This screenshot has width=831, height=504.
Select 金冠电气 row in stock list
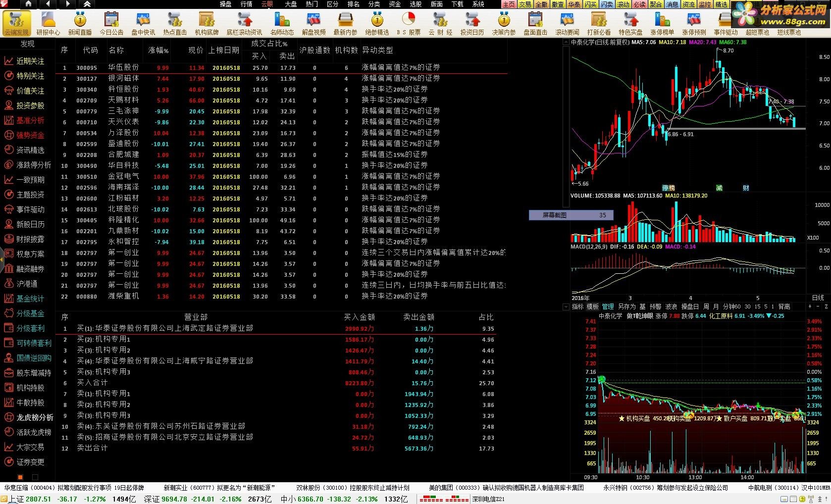[x=282, y=177]
